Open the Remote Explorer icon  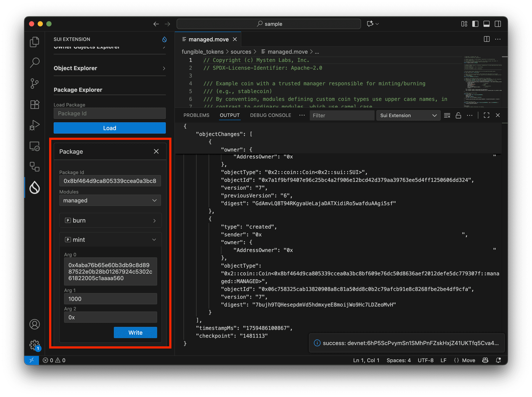35,146
